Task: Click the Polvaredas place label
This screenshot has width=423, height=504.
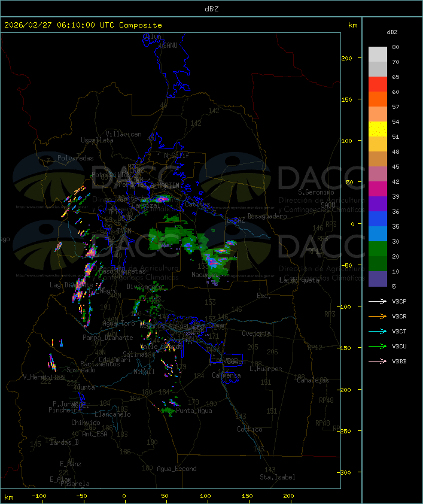Action: pos(75,158)
